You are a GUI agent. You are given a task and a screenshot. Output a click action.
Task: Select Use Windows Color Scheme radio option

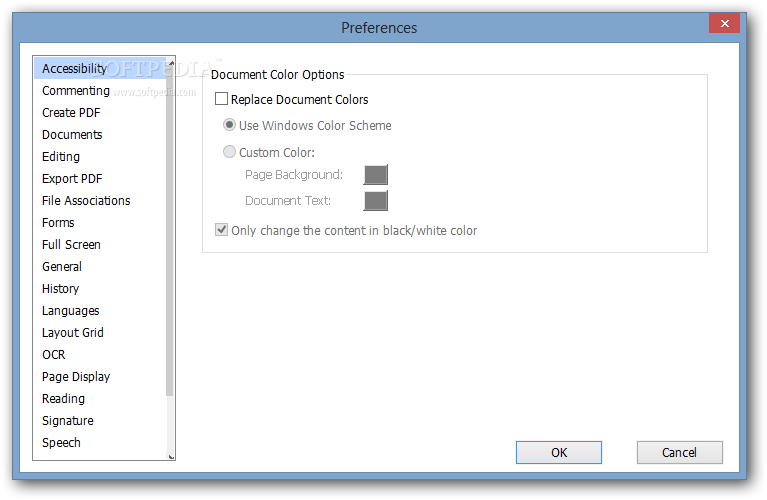click(229, 125)
